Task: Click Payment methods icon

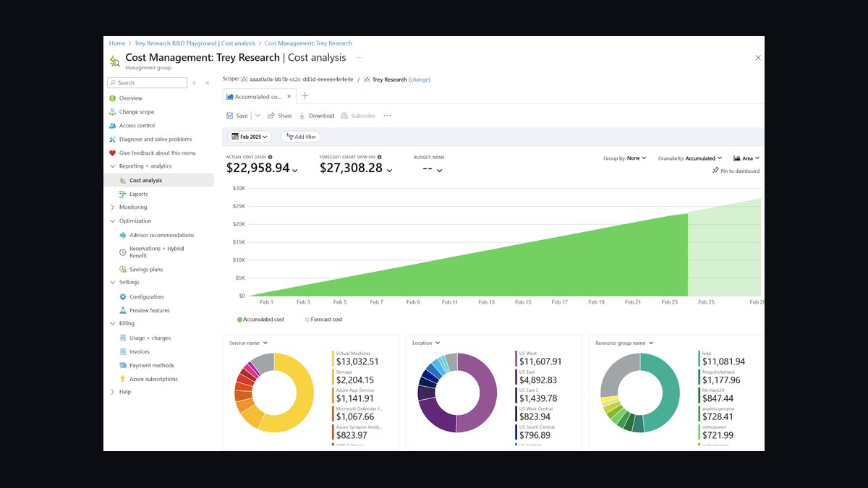Action: point(123,366)
